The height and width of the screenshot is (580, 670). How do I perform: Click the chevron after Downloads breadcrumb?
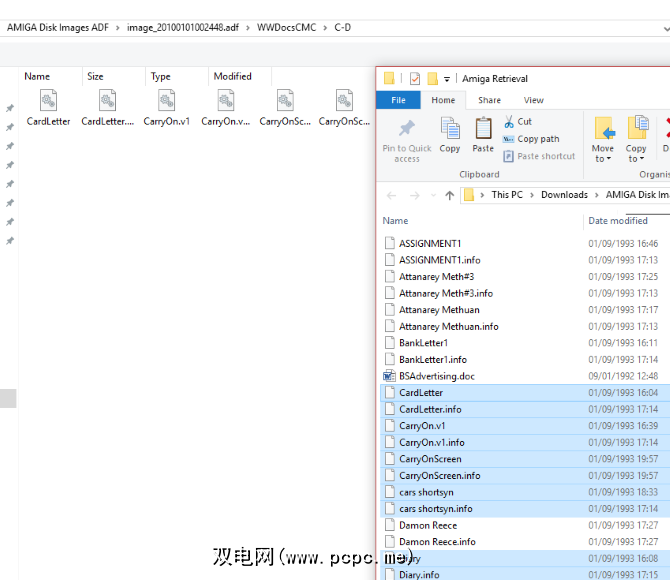point(597,195)
